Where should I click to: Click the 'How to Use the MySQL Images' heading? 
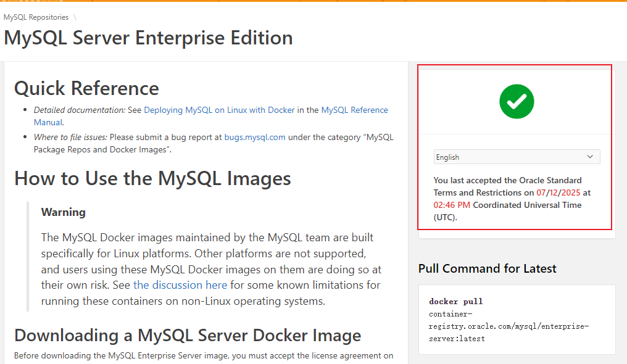tap(152, 178)
